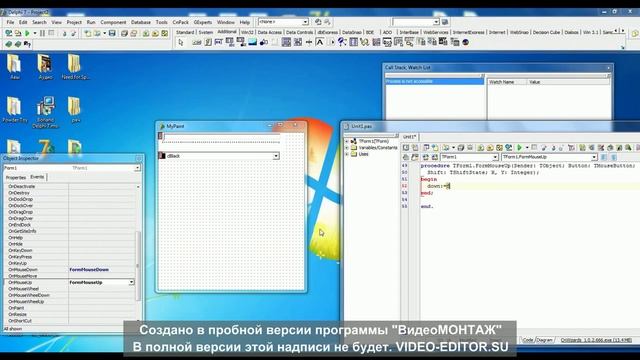Switch to the Win32 palette tab
This screenshot has height=360, width=640.
pyautogui.click(x=247, y=32)
